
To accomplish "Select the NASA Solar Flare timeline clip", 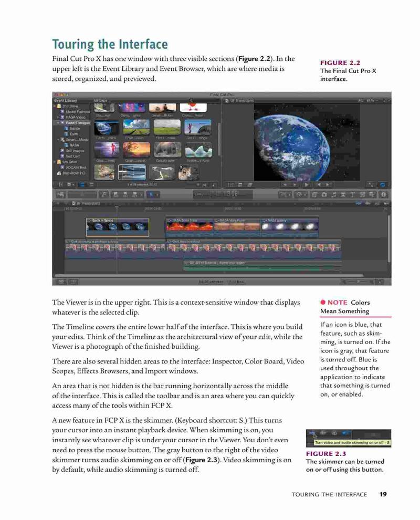I will pos(190,226).
